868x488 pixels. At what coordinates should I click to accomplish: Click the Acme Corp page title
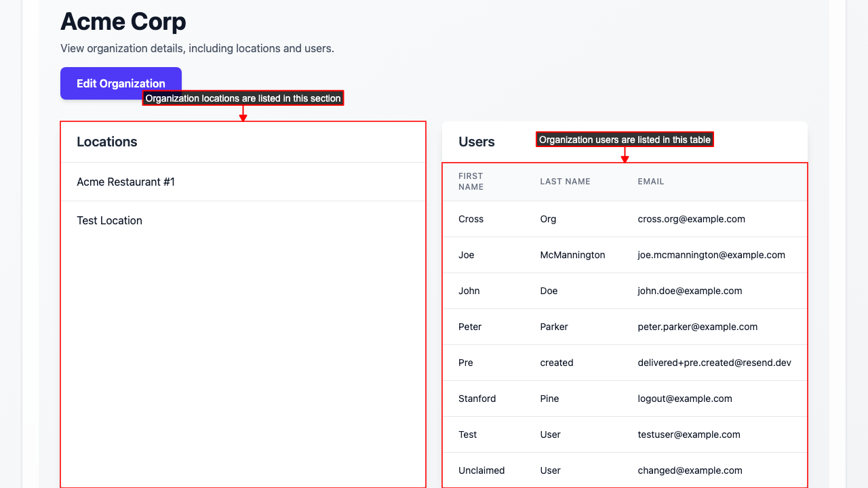point(123,22)
